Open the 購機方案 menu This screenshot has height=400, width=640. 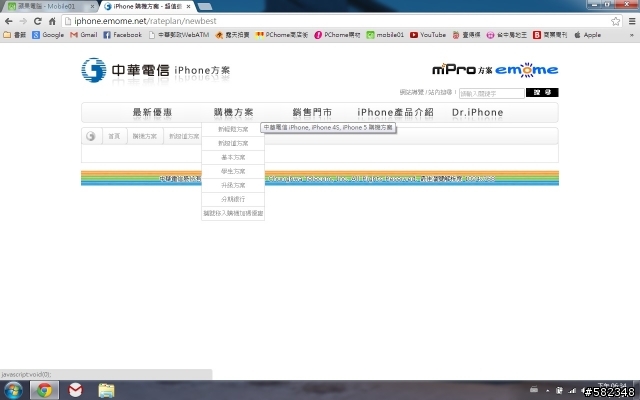233,112
